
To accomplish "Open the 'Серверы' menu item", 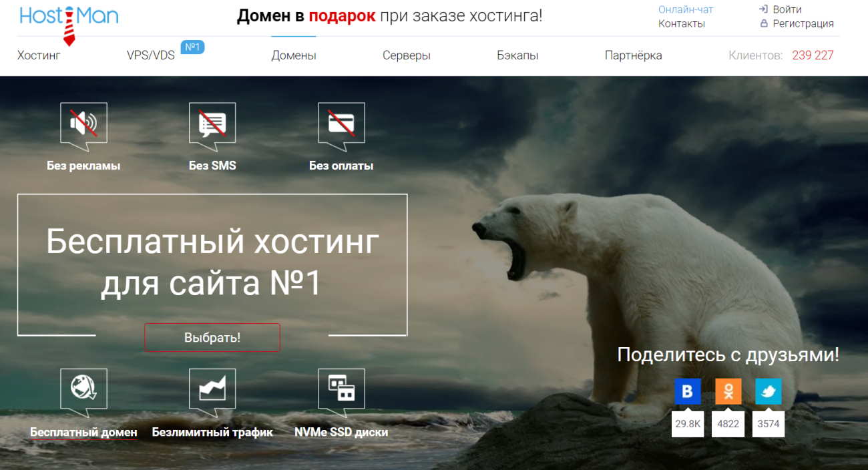I will tap(407, 55).
